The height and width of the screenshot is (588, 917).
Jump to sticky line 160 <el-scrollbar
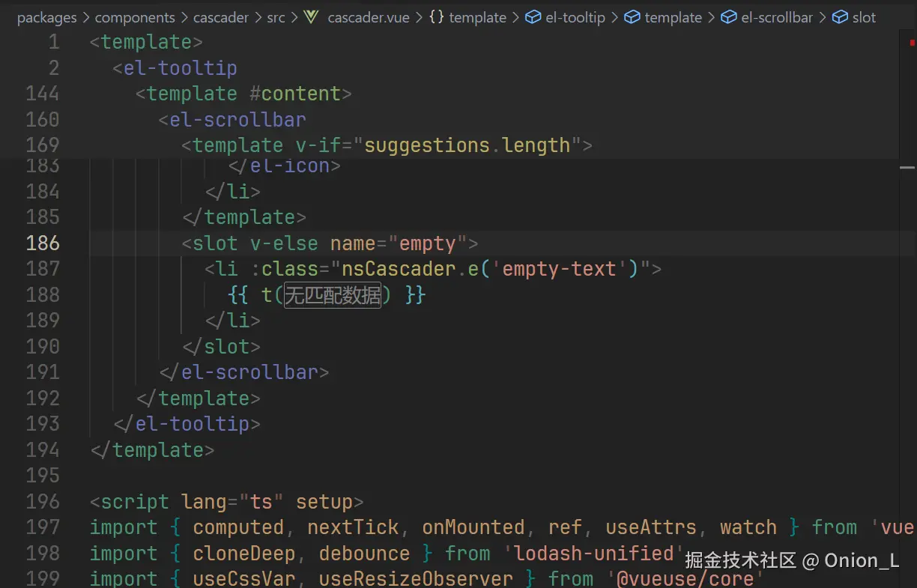coord(232,120)
